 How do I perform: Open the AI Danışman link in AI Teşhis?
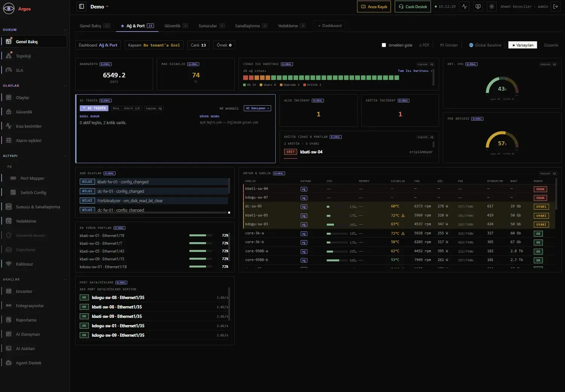point(257,108)
